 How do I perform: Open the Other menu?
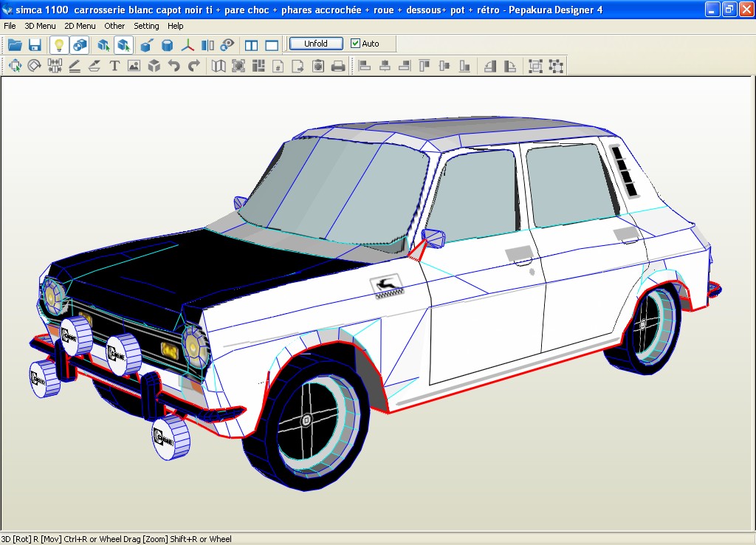tap(114, 26)
